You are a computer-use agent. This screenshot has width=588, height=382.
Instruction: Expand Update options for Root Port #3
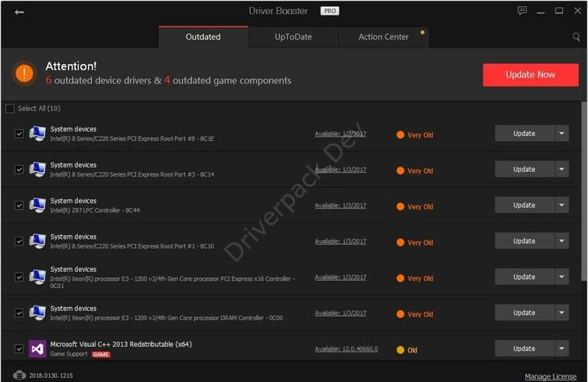pos(562,170)
